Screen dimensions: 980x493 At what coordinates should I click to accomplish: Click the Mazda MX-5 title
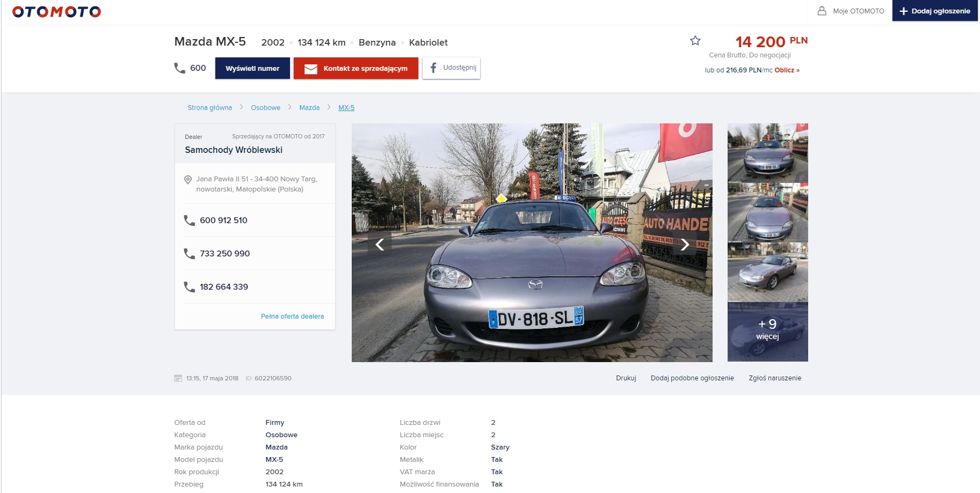coord(210,42)
